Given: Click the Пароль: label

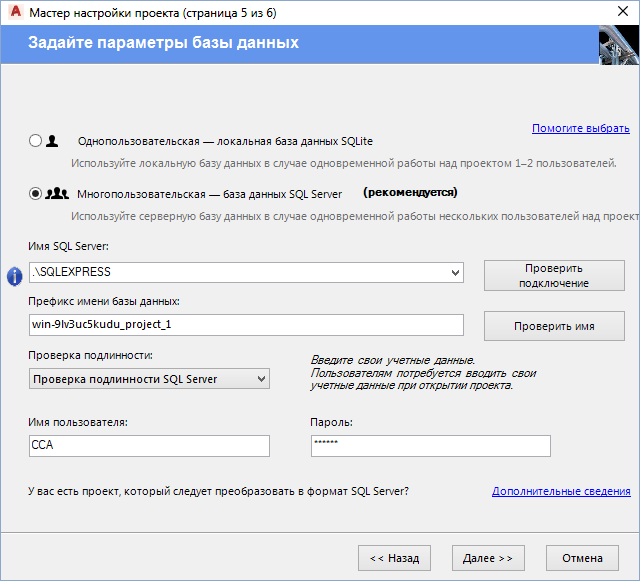Looking at the screenshot, I should pyautogui.click(x=331, y=422).
